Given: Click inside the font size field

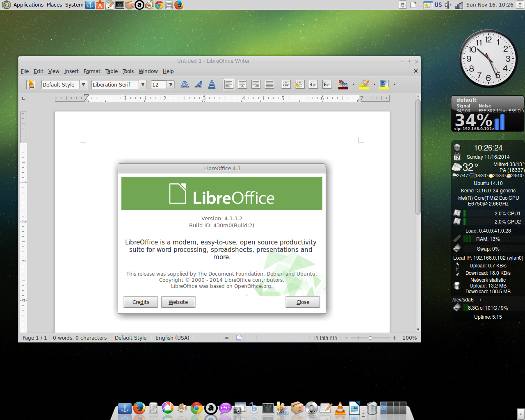Looking at the screenshot, I should click(x=159, y=84).
